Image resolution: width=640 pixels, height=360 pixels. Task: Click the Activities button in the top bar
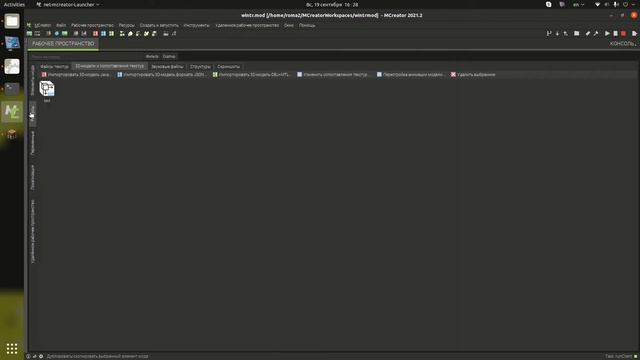[x=14, y=4]
